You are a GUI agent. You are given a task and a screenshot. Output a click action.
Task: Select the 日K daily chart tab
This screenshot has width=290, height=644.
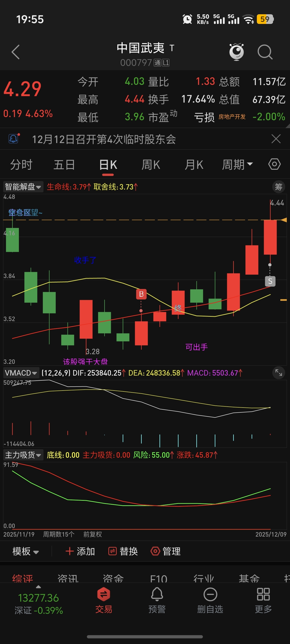(x=108, y=165)
